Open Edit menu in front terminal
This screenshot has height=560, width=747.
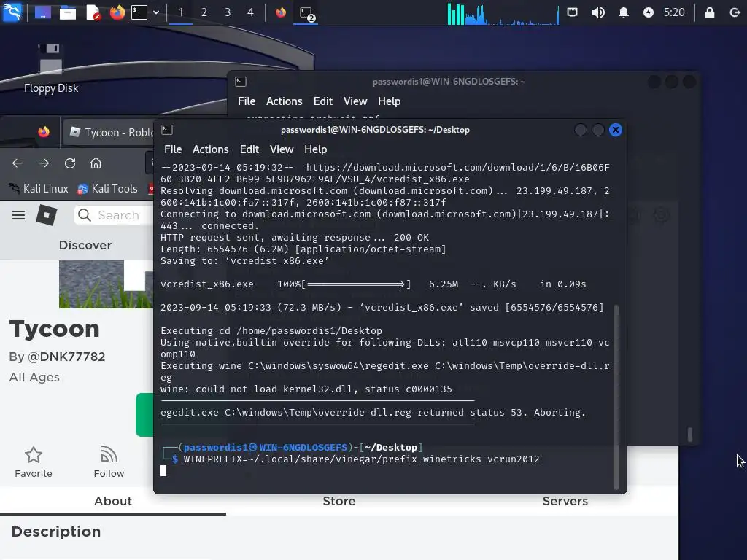[249, 149]
